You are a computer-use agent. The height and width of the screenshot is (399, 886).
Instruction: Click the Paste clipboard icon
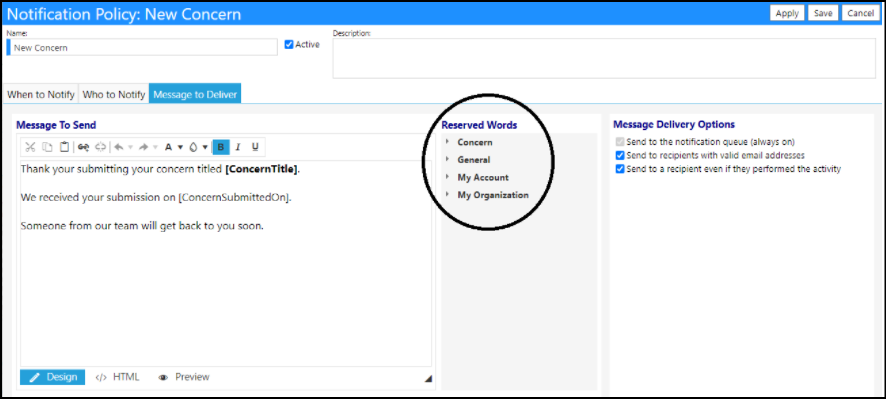tap(65, 147)
